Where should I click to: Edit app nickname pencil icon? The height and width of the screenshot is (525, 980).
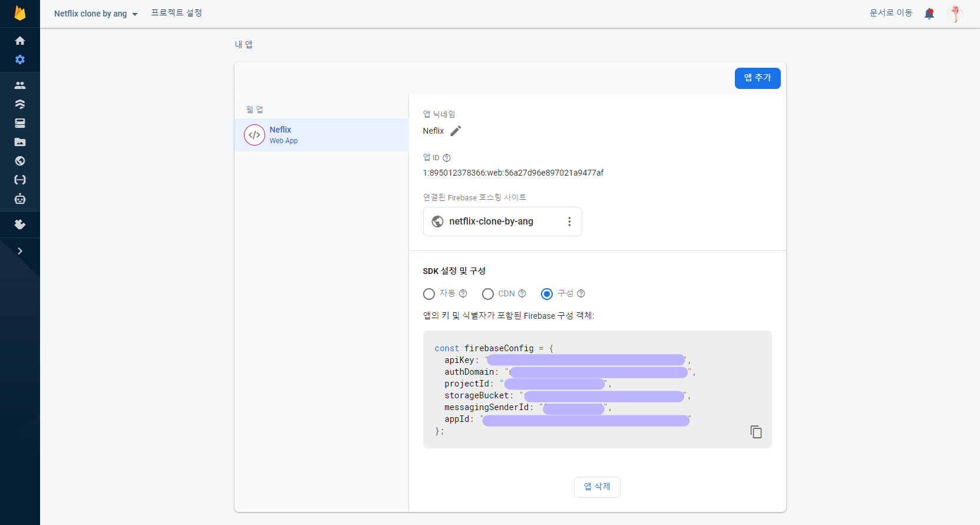(456, 131)
